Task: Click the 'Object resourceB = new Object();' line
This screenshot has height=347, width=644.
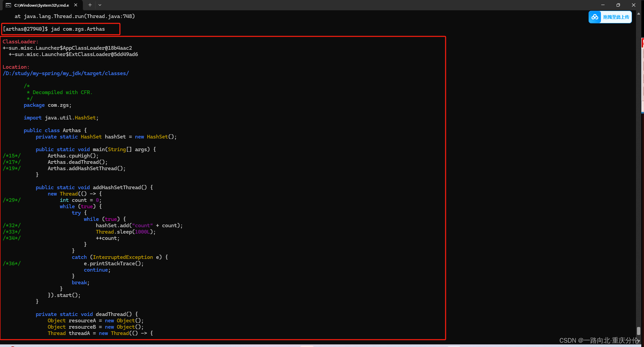Action: 96,327
